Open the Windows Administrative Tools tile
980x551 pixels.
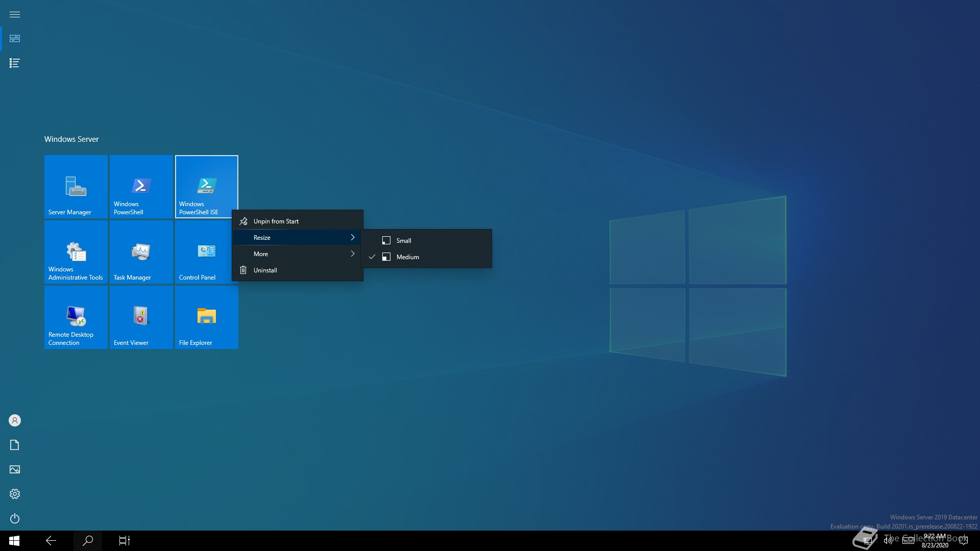pyautogui.click(x=76, y=252)
